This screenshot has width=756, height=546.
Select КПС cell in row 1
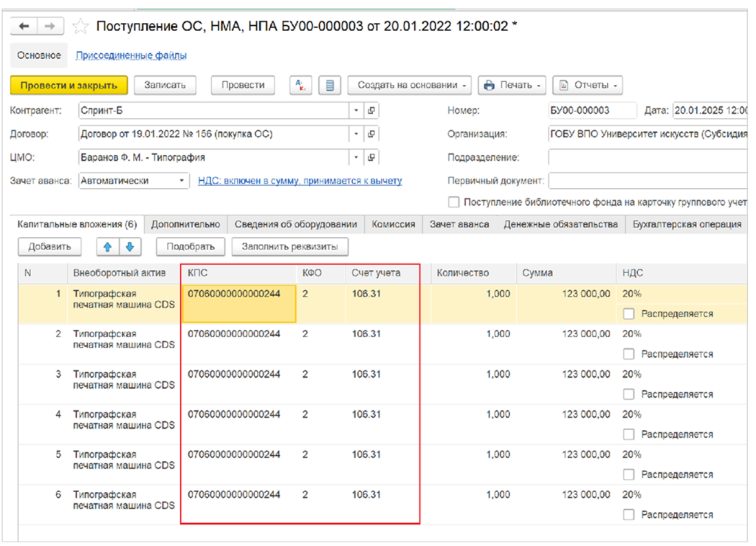click(239, 303)
